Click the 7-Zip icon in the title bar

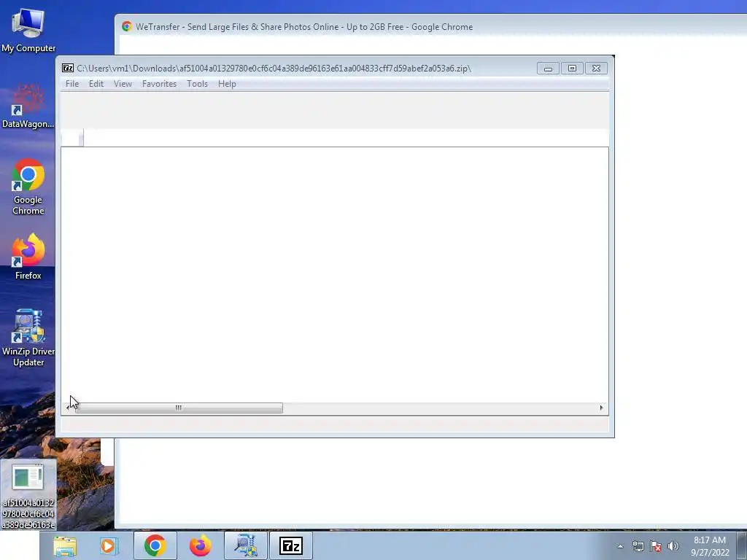tap(68, 68)
